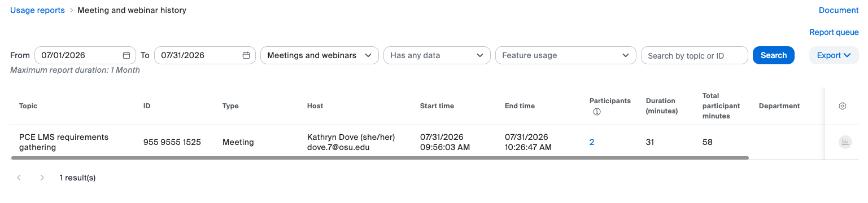Click the meeting ID 955 9555 1525
The width and height of the screenshot is (868, 203).
click(172, 142)
